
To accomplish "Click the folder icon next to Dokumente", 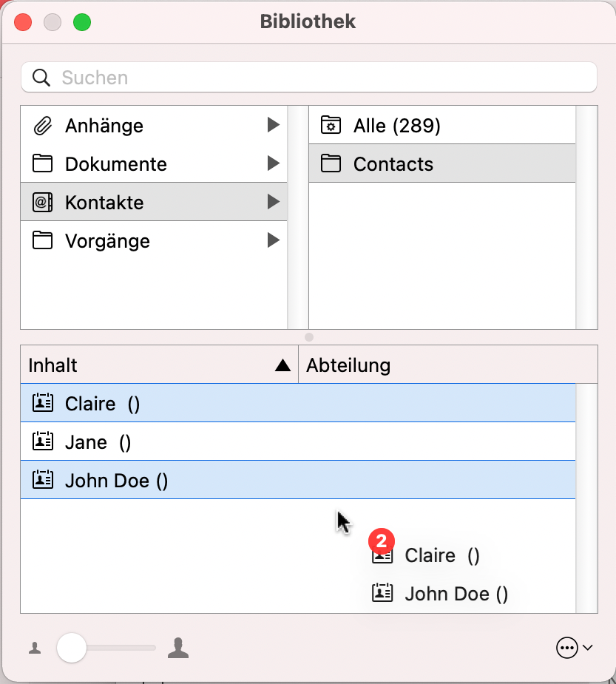I will (x=42, y=164).
